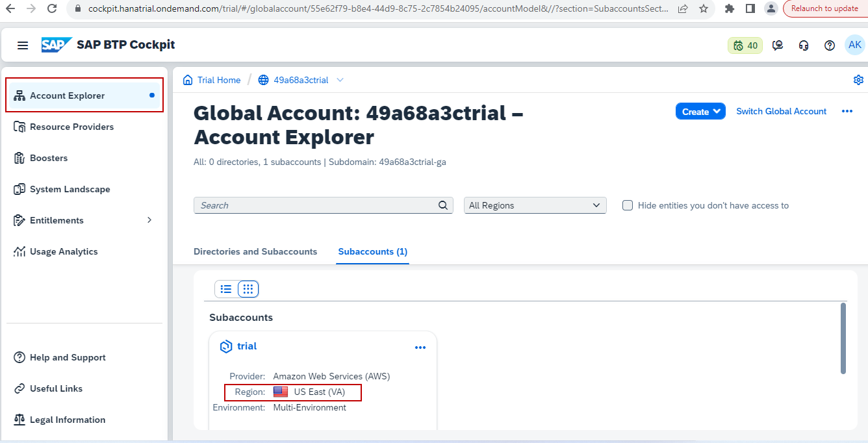Screen dimensions: 868x443
Task: Open the AK user avatar menu
Action: [855, 45]
